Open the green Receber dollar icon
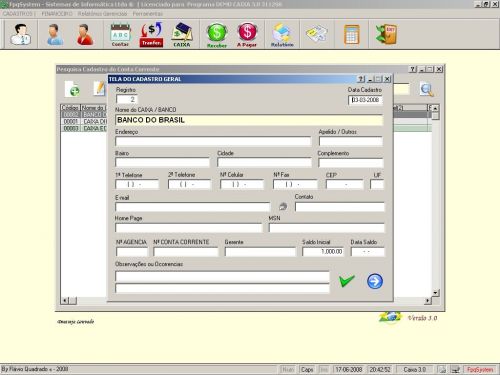Image resolution: width=500 pixels, height=375 pixels. (x=217, y=35)
